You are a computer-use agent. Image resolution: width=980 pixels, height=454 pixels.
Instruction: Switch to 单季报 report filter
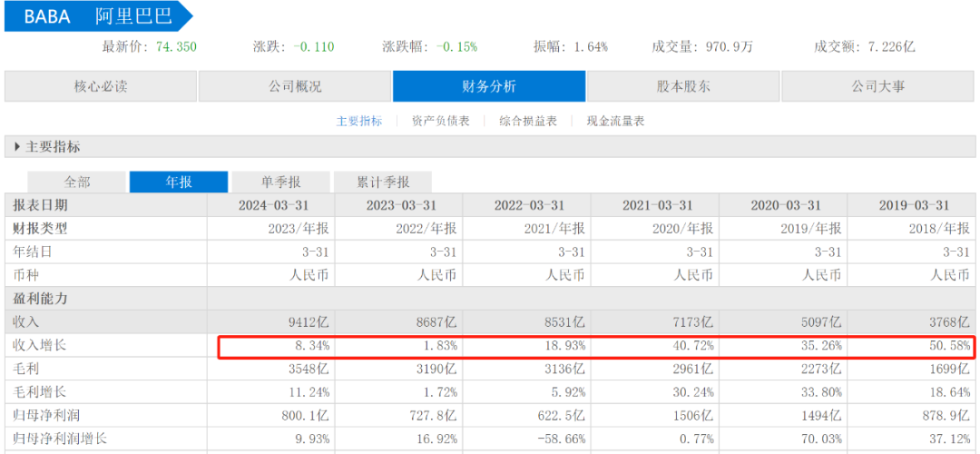click(280, 182)
